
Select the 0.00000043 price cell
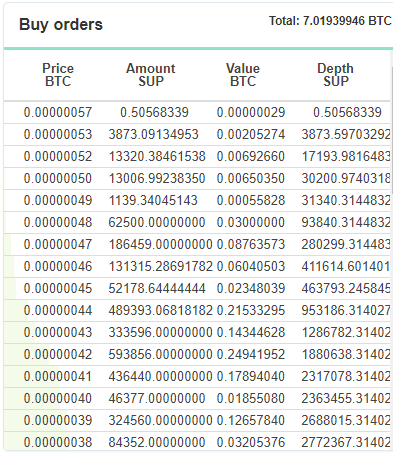[x=58, y=332]
